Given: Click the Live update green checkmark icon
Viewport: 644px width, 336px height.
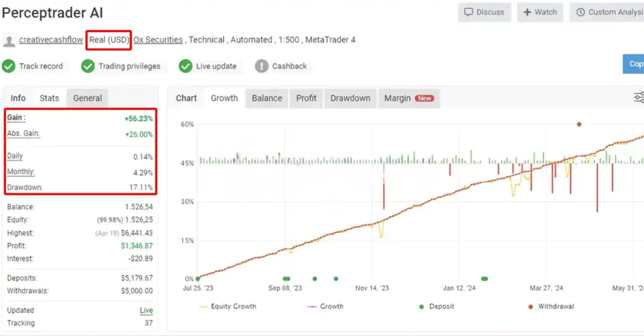Looking at the screenshot, I should pyautogui.click(x=185, y=66).
